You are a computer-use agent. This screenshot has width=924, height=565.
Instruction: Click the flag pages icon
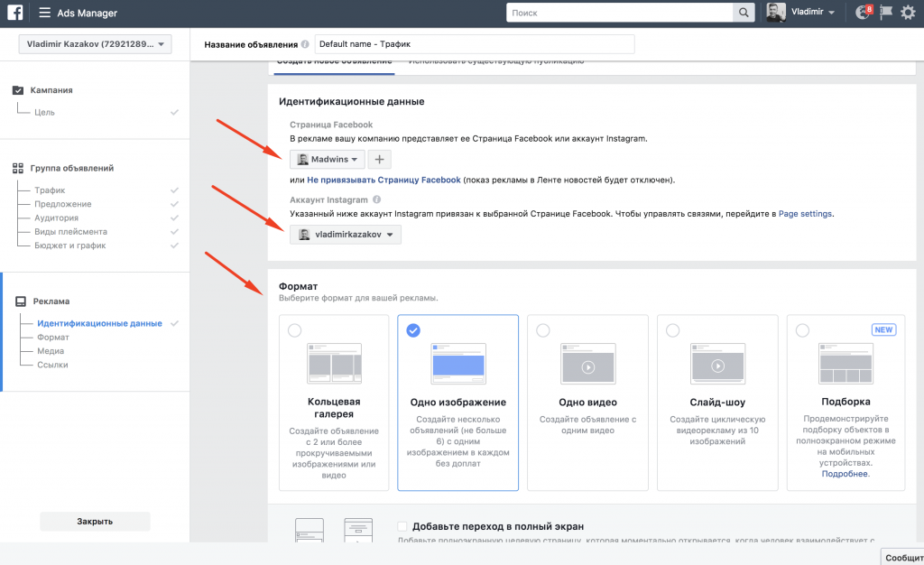[886, 13]
